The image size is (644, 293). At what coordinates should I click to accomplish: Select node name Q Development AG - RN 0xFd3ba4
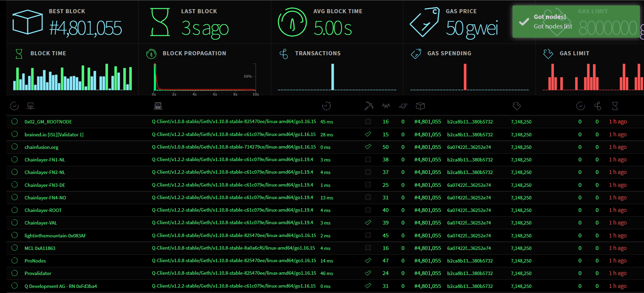click(x=61, y=286)
